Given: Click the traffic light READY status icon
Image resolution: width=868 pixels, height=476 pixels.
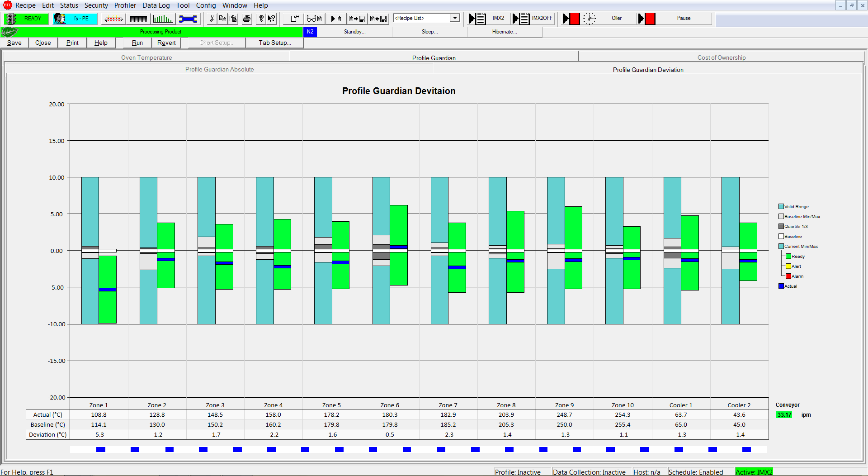Looking at the screenshot, I should [11, 19].
